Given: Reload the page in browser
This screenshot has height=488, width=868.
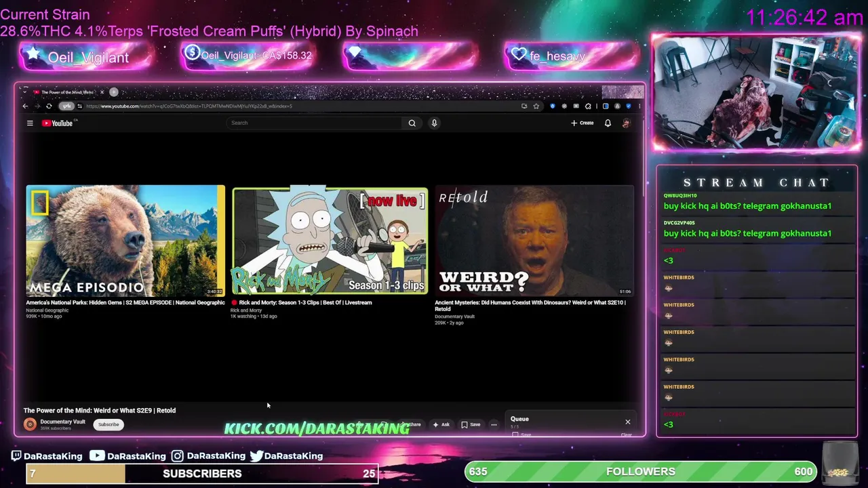Looking at the screenshot, I should 49,106.
